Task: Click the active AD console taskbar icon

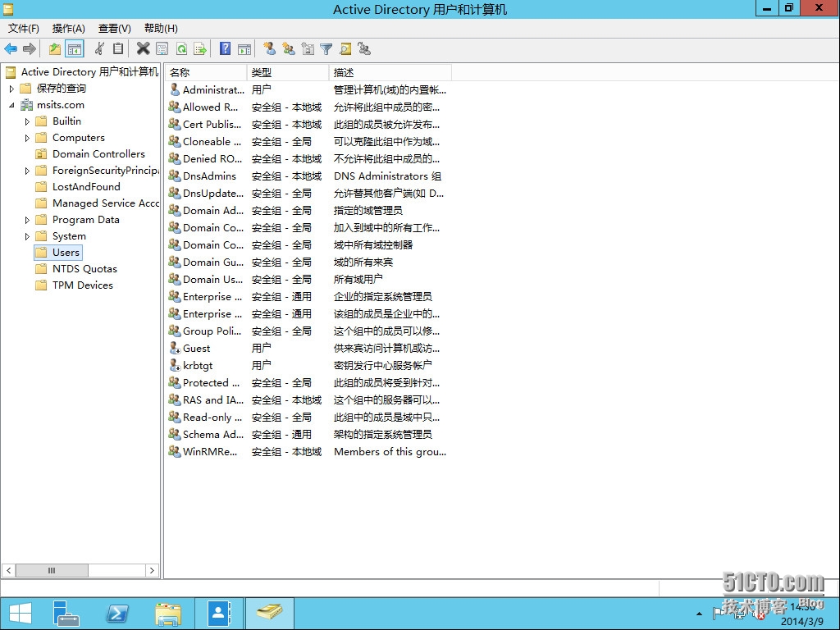Action: (x=269, y=614)
